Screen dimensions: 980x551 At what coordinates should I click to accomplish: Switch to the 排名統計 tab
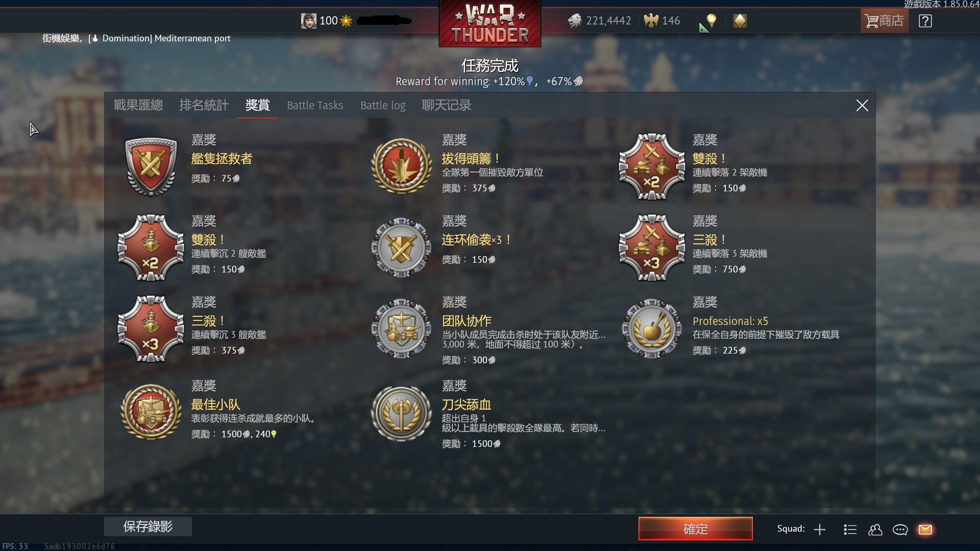[x=204, y=105]
